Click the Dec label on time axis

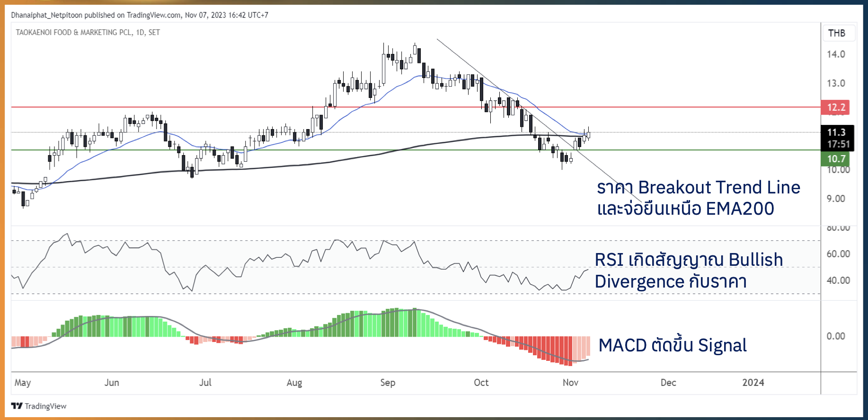tap(668, 383)
